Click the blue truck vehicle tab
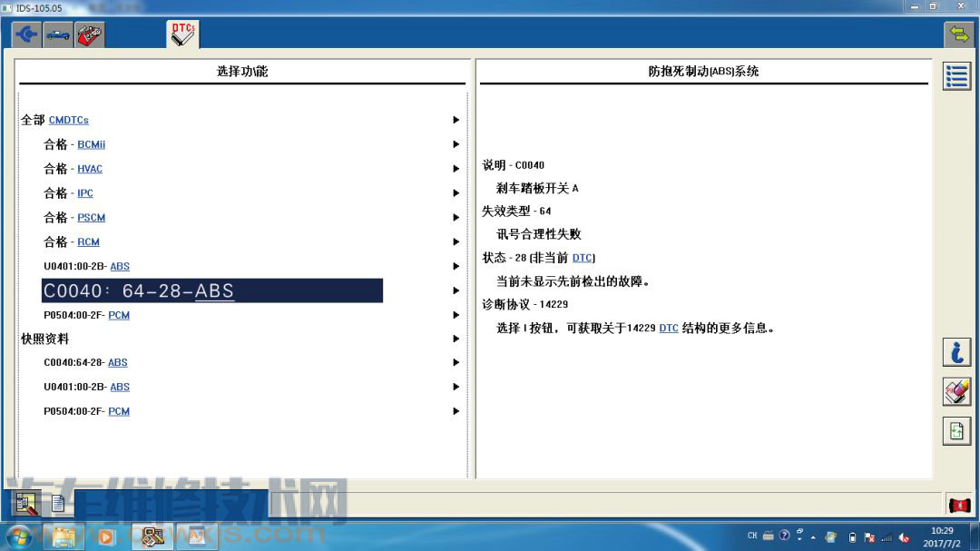 pyautogui.click(x=58, y=34)
